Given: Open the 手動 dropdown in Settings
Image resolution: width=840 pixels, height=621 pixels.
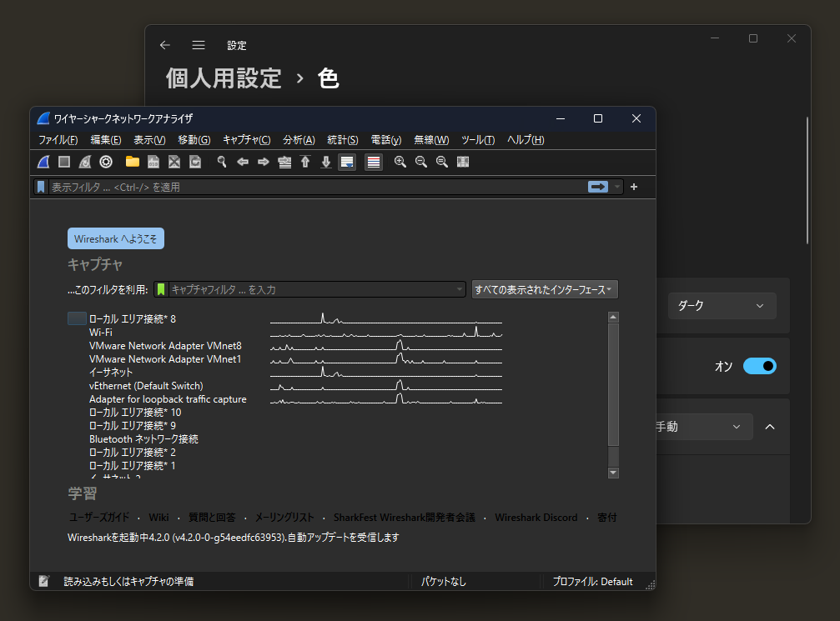Looking at the screenshot, I should click(703, 427).
